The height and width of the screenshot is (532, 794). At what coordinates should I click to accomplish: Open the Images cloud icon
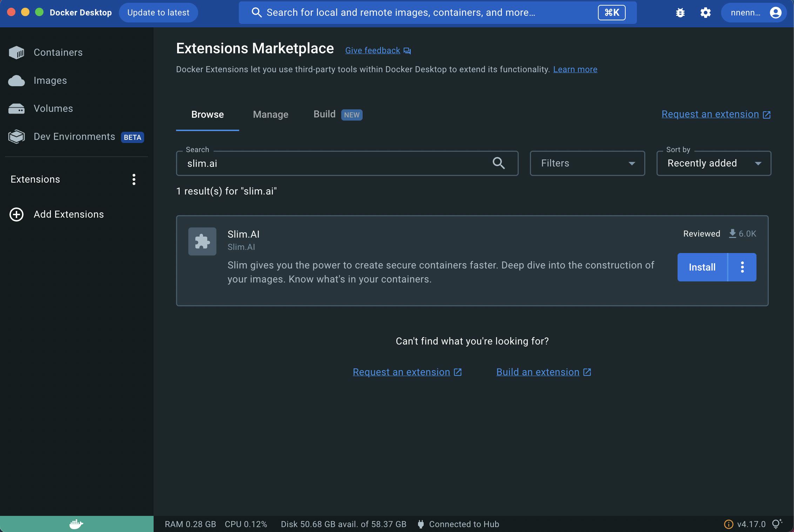(16, 81)
